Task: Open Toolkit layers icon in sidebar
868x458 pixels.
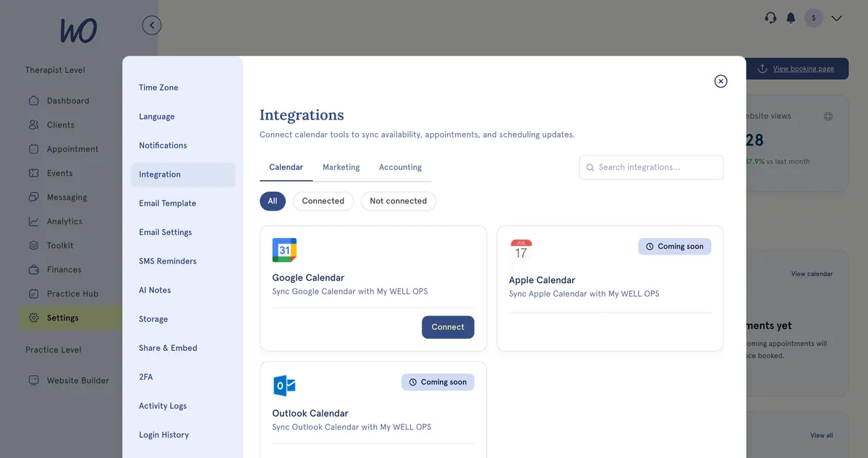Action: tap(34, 245)
